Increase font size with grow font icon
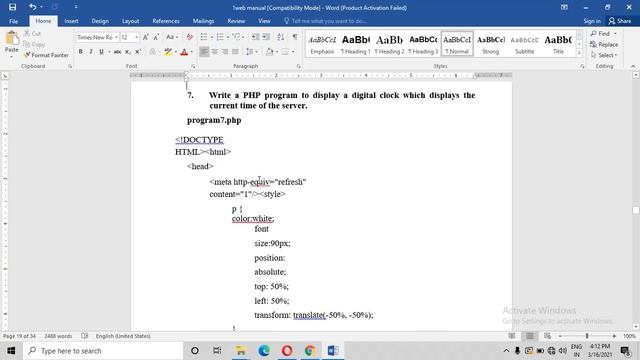640x360 pixels. (145, 37)
